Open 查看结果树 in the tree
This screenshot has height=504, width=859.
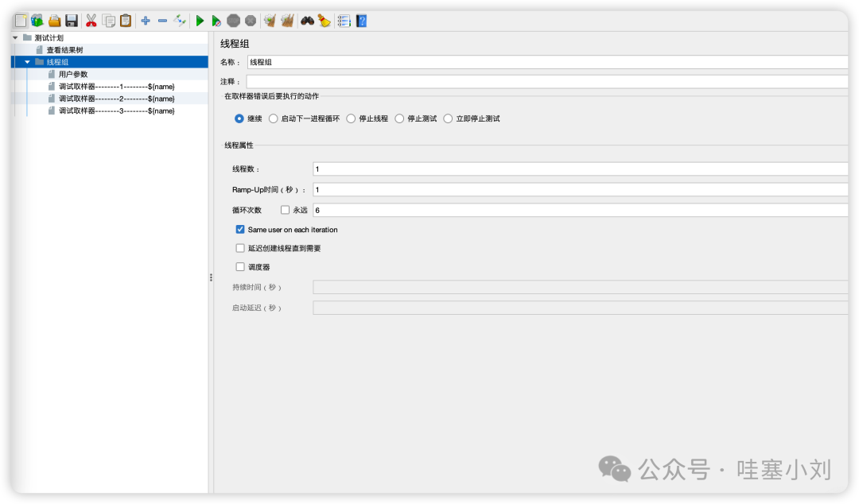pyautogui.click(x=64, y=50)
